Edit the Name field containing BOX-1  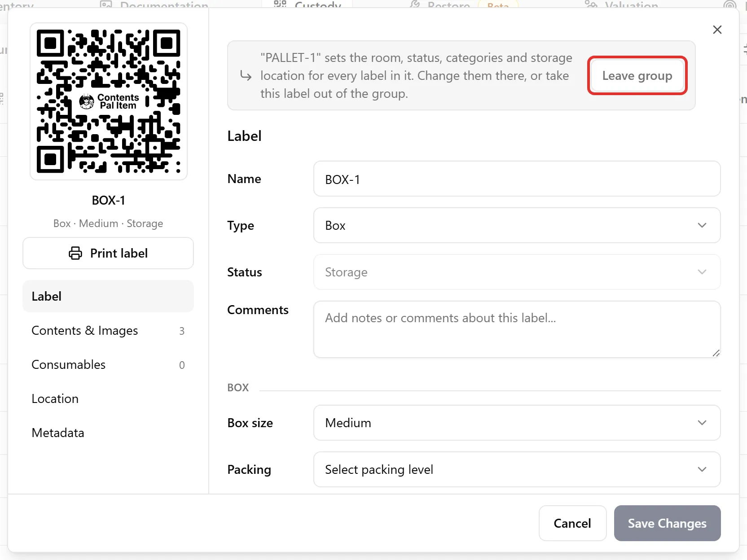tap(517, 179)
